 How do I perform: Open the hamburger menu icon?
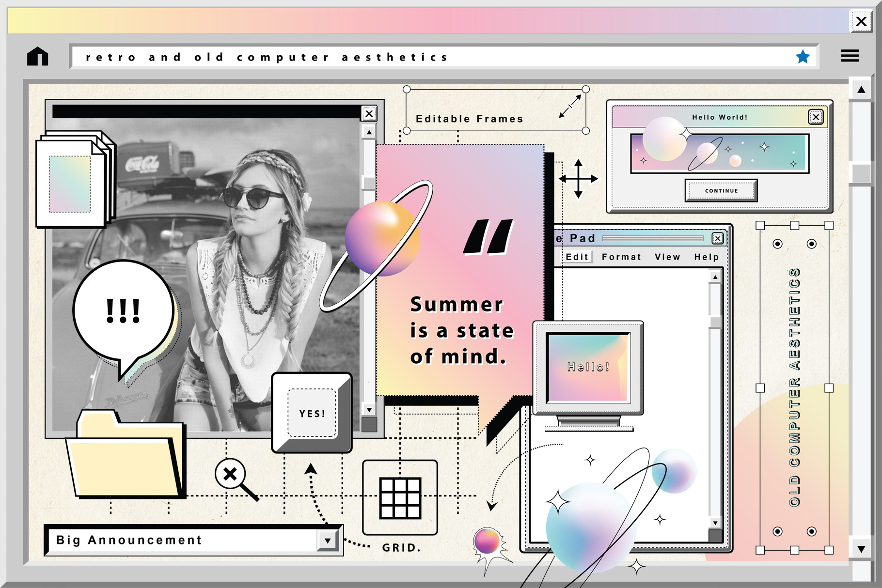click(850, 56)
